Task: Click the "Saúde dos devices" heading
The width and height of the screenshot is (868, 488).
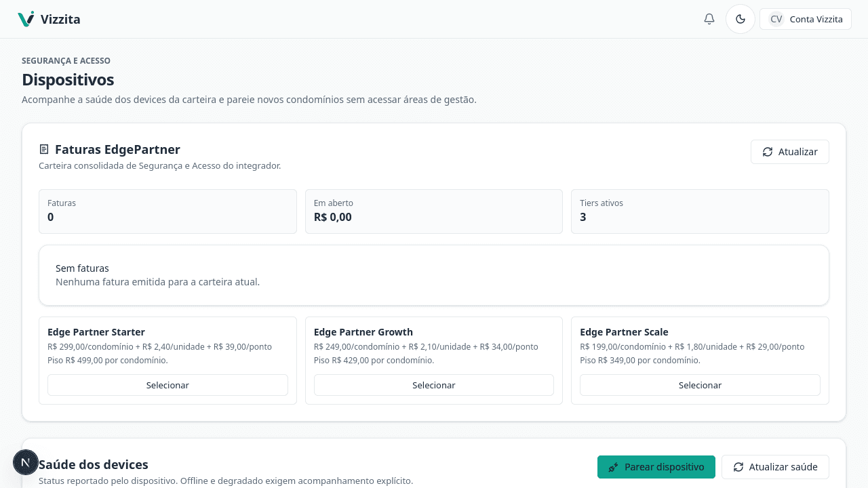Action: point(94,465)
